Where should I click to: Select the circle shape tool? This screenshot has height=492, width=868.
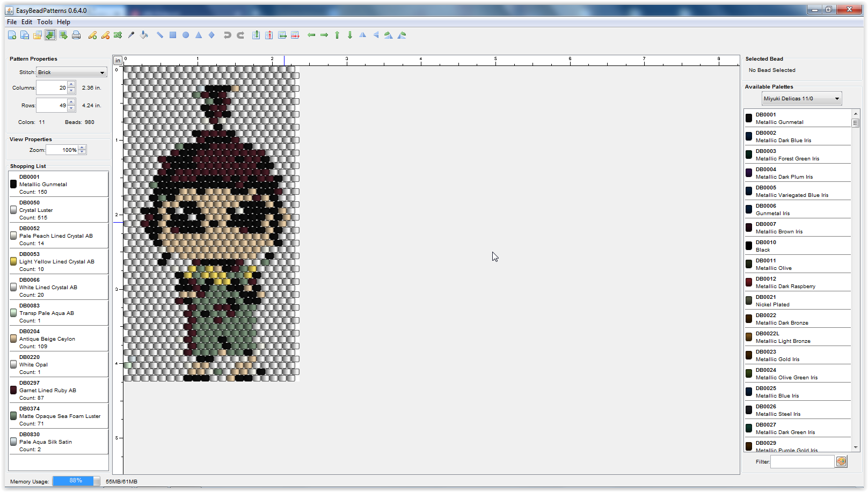point(186,35)
